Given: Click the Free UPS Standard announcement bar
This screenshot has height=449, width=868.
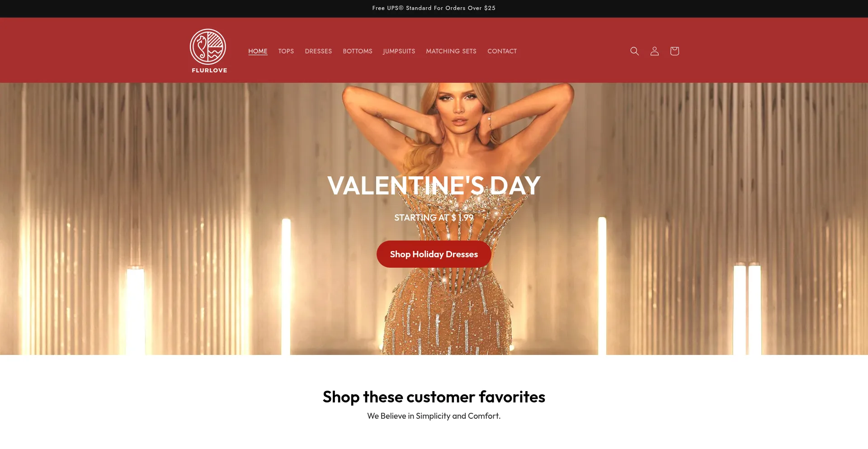Looking at the screenshot, I should tap(434, 8).
